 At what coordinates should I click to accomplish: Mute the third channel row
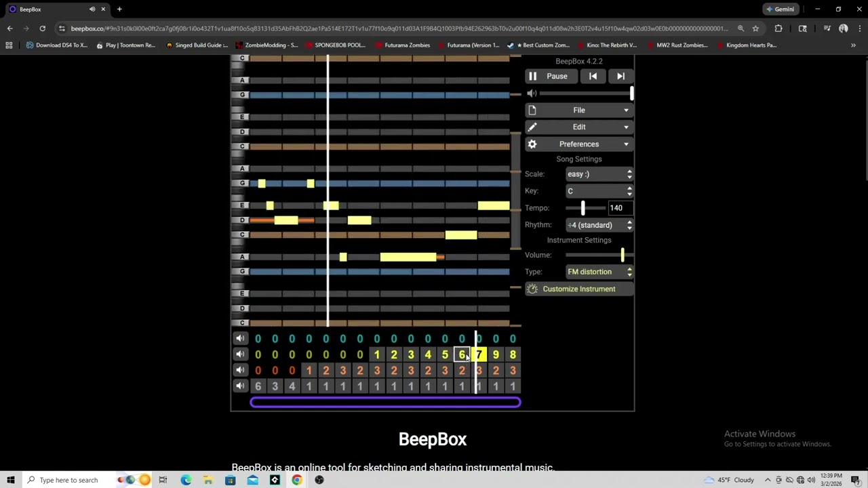240,370
